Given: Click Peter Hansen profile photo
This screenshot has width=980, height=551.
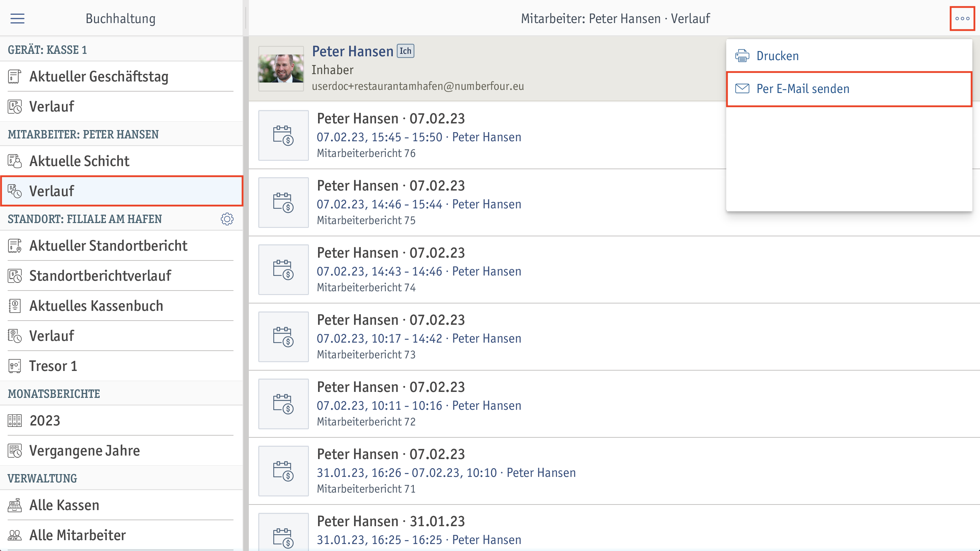Looking at the screenshot, I should click(x=281, y=69).
